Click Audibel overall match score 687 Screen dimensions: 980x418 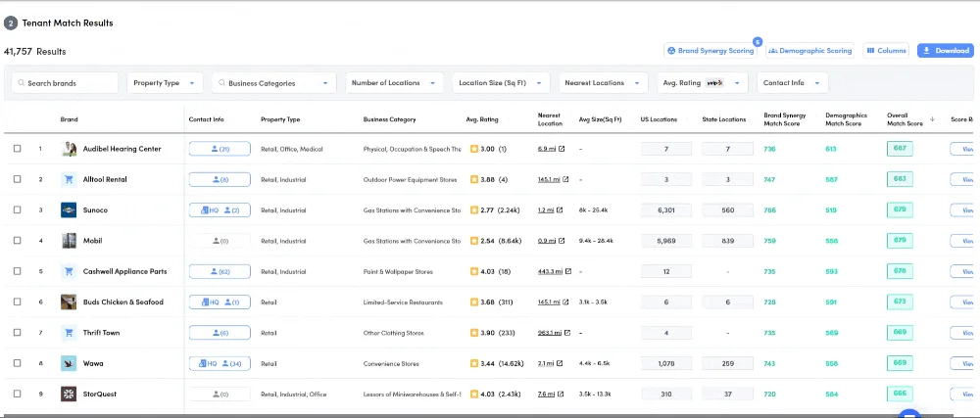tap(900, 149)
